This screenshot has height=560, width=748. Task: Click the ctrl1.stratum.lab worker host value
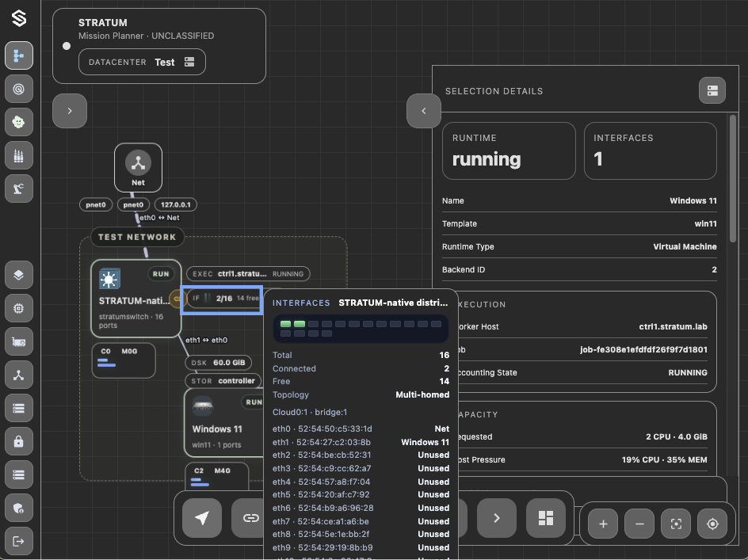[673, 327]
